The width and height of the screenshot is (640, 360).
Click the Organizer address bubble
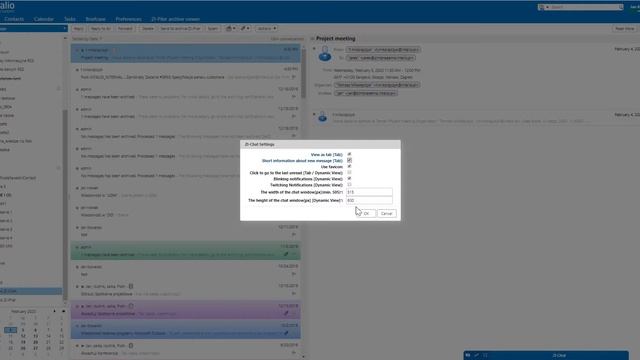376,85
